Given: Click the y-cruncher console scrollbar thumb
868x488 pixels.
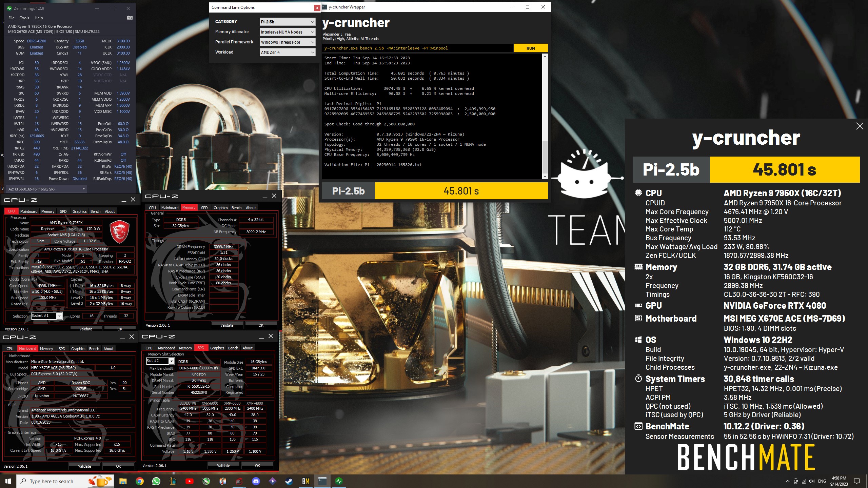Looking at the screenshot, I should click(x=545, y=157).
